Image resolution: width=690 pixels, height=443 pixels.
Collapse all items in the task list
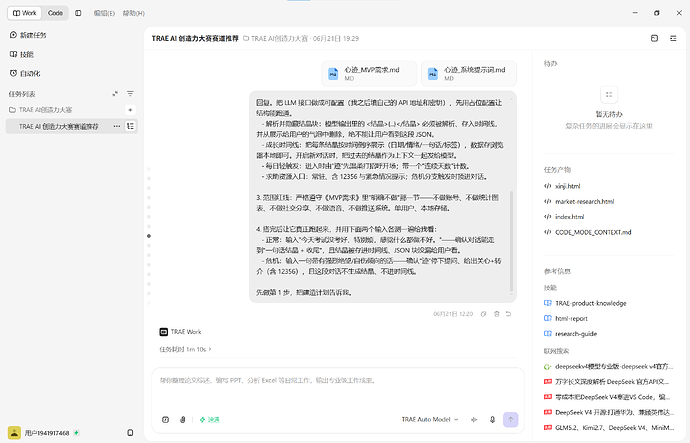pos(115,94)
